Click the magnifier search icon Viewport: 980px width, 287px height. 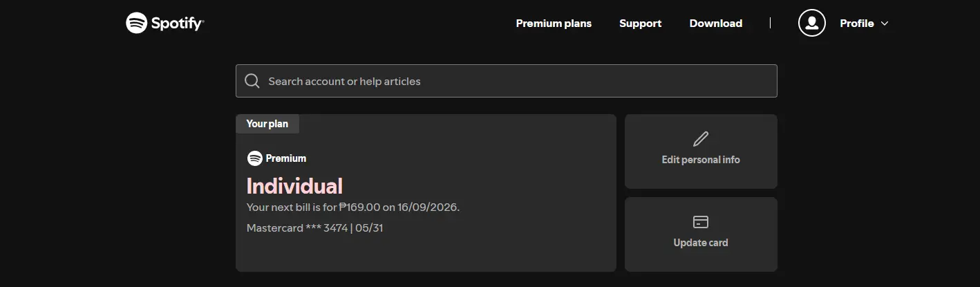point(252,81)
